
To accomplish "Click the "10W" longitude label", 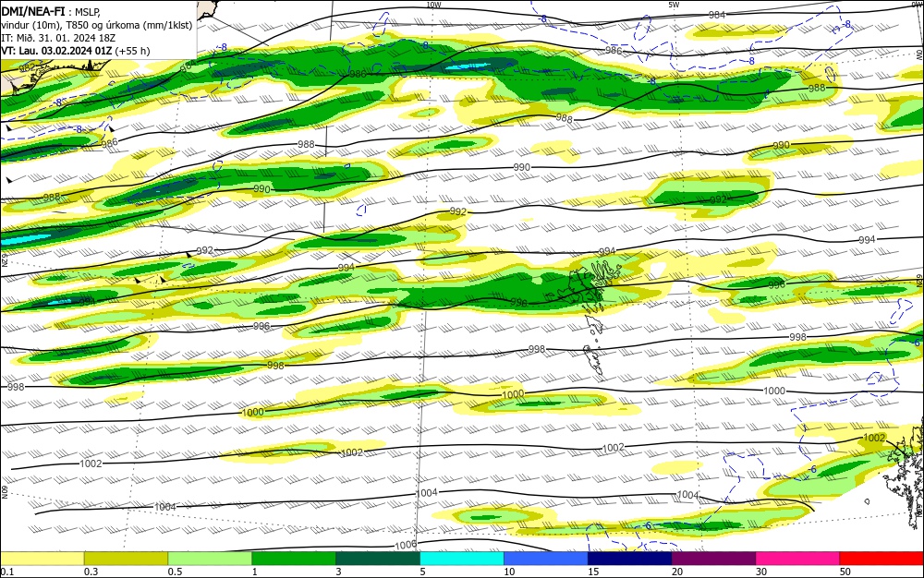I will tap(433, 5).
